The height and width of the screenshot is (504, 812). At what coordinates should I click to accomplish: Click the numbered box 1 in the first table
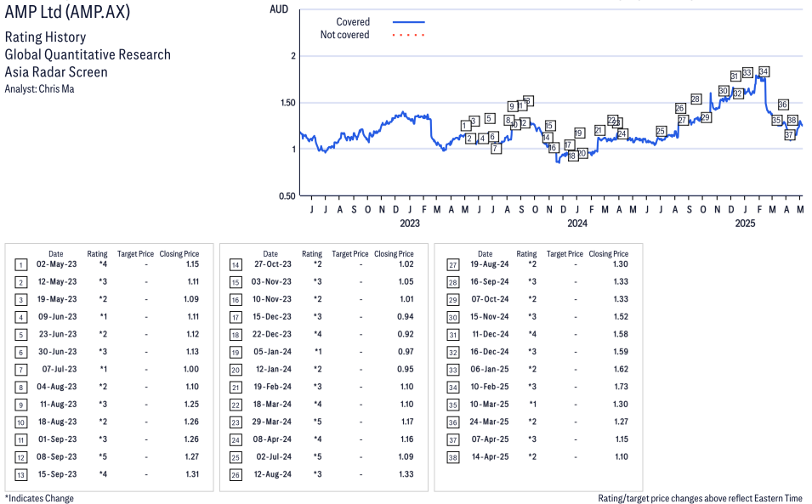click(20, 265)
